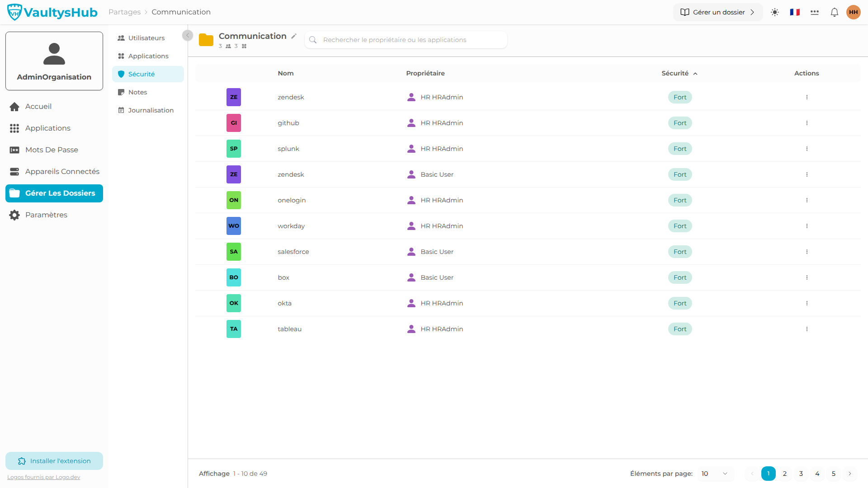
Task: Open the three-dots password icon in header
Action: (x=815, y=12)
